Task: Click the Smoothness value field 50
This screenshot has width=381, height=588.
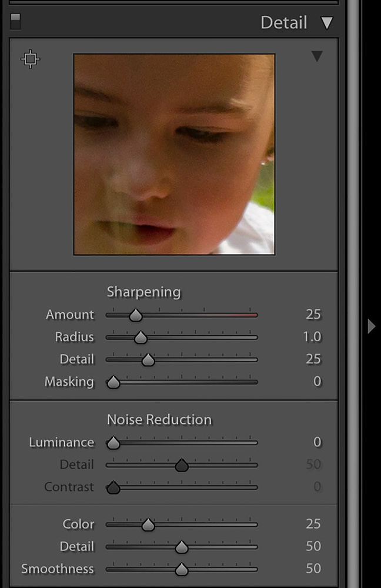Action: point(313,569)
